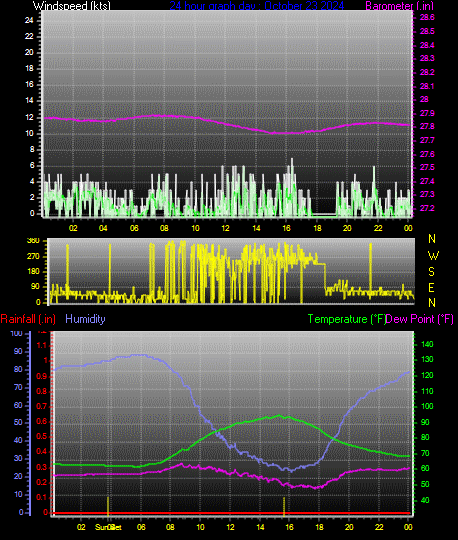
Task: Click the yellow sunrise marker near hour 04
Action: (108, 506)
